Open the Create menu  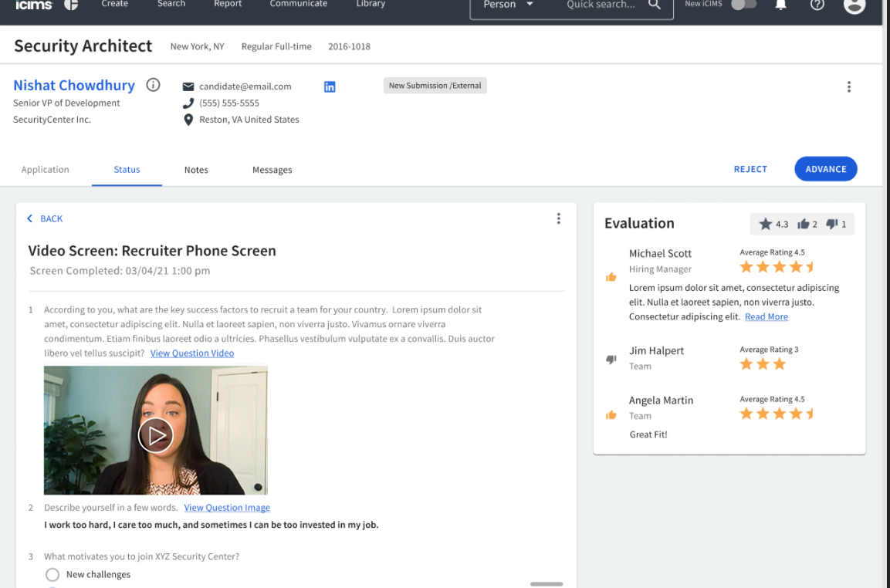pyautogui.click(x=115, y=4)
